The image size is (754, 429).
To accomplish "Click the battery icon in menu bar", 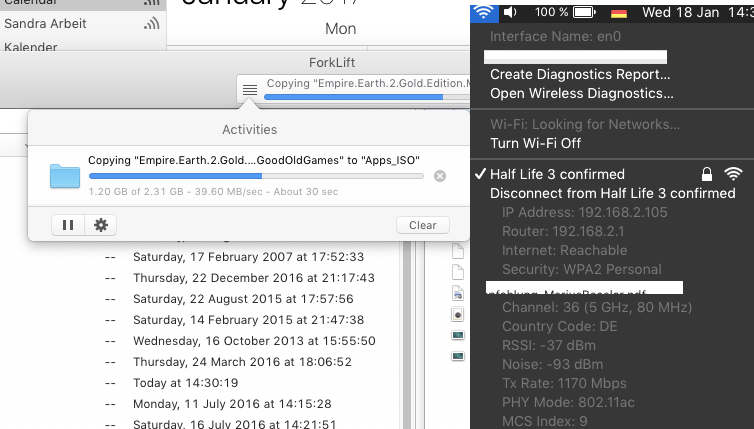I will (x=584, y=13).
